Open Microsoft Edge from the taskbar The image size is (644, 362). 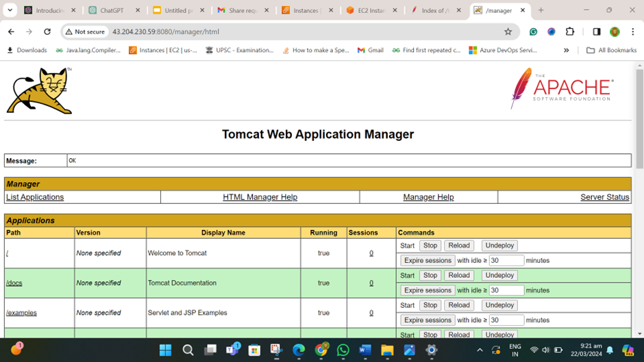point(299,350)
